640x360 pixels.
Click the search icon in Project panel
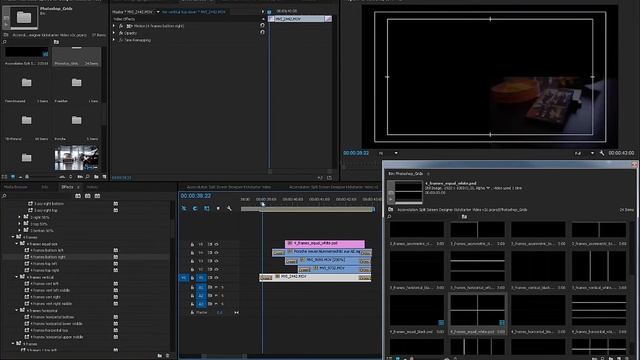[x=4, y=42]
